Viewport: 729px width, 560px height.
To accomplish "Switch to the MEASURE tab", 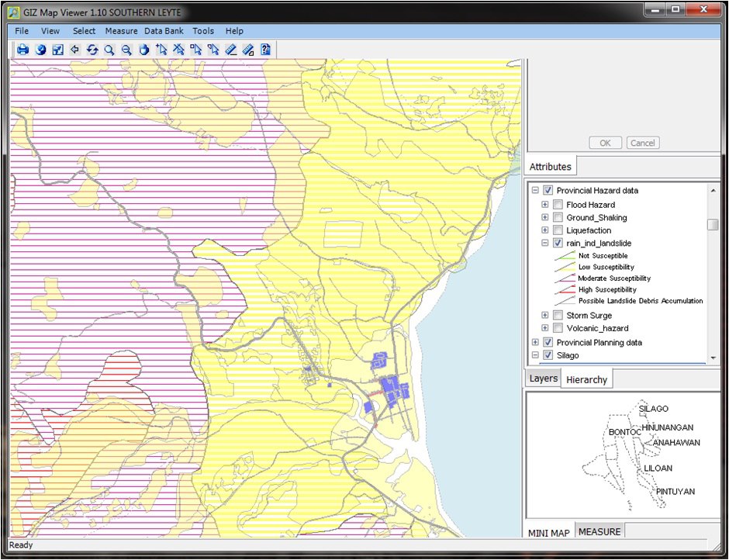I will [599, 531].
